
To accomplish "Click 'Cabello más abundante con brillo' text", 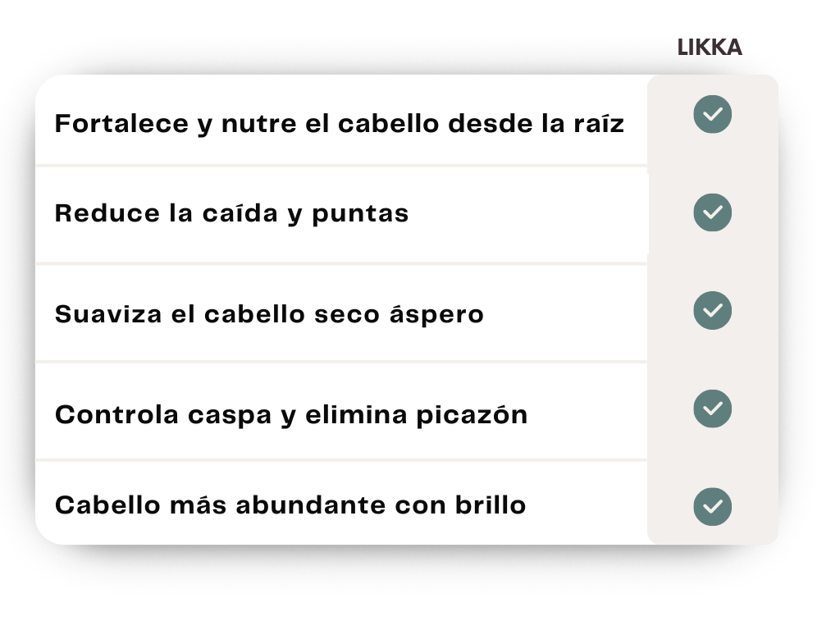I will [290, 505].
